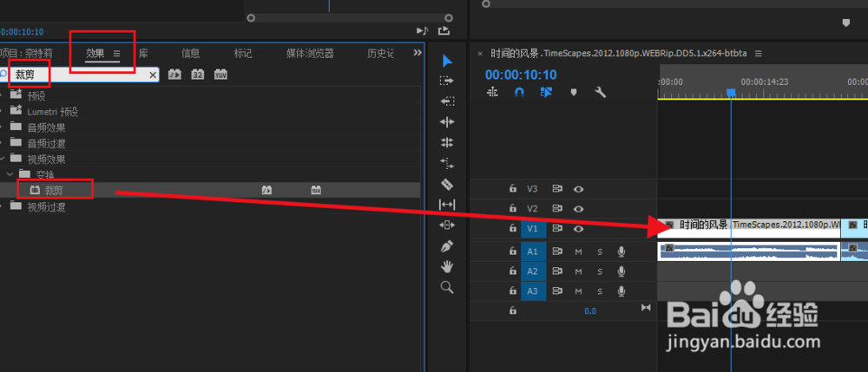
Task: Switch to the 库 tab
Action: pyautogui.click(x=143, y=54)
